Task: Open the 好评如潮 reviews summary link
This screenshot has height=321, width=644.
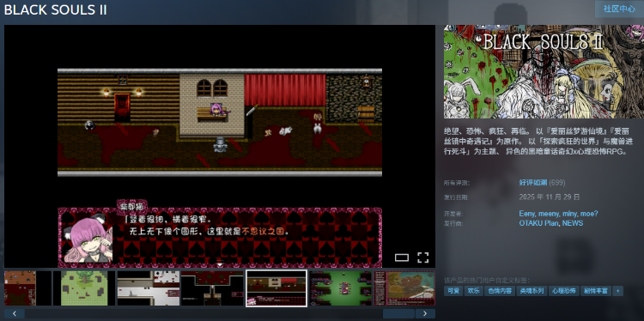Action: pos(532,183)
